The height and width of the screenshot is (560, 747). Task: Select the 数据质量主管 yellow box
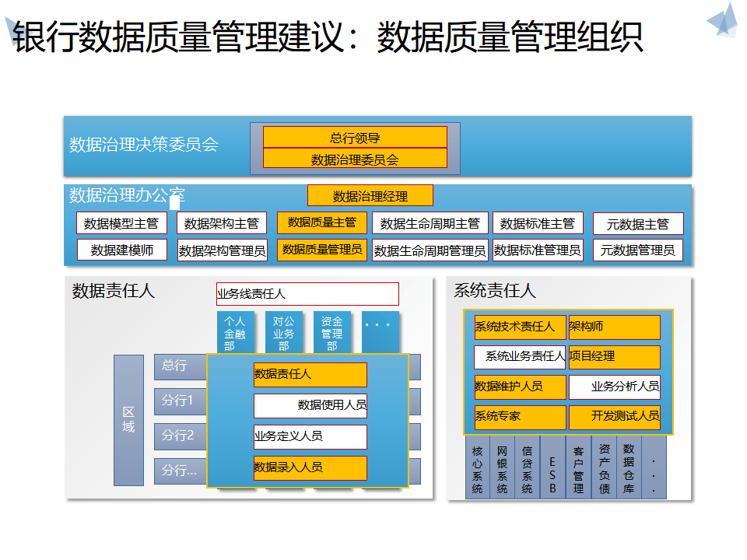point(321,222)
